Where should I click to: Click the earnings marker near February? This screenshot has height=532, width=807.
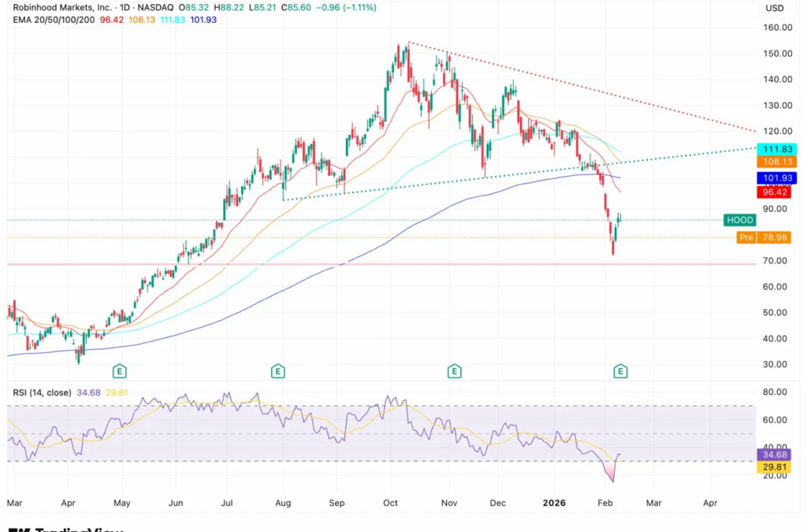[x=621, y=370]
